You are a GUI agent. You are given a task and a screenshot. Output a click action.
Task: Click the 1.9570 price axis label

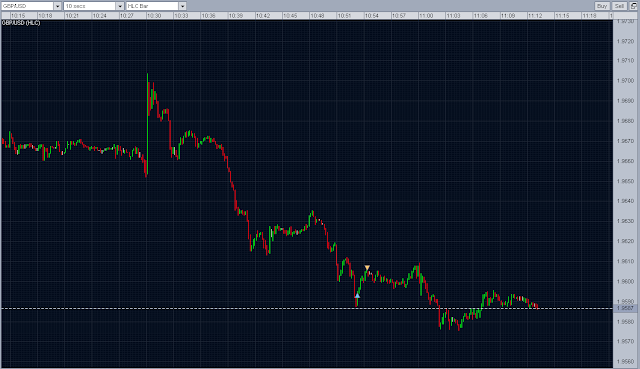click(x=626, y=342)
